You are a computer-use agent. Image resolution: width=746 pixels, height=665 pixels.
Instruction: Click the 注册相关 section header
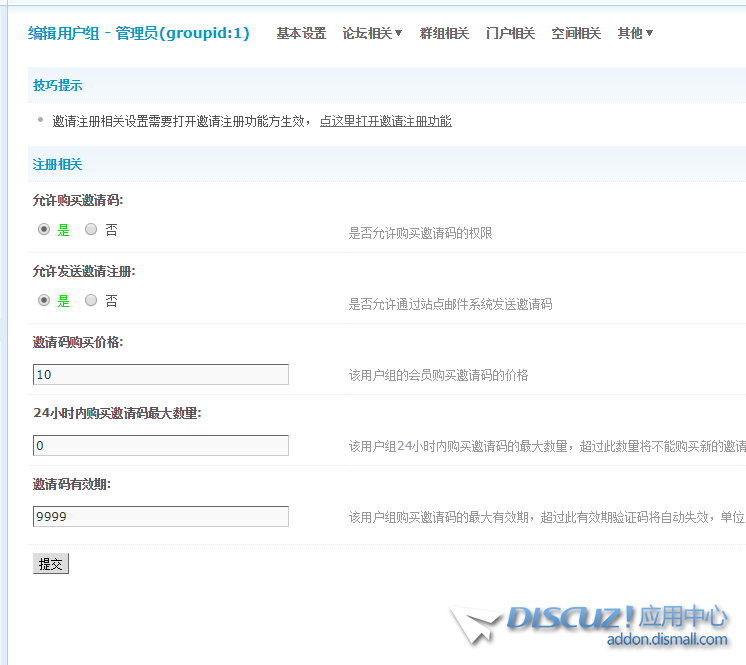pyautogui.click(x=58, y=165)
